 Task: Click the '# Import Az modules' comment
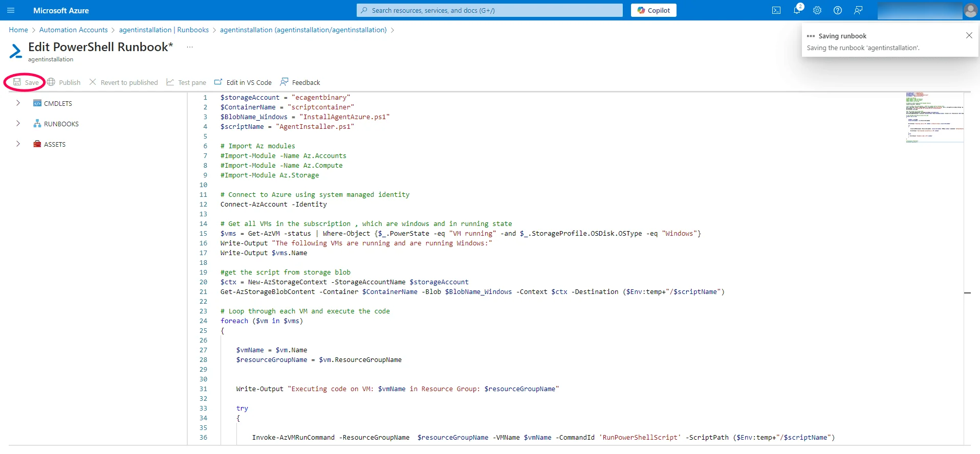pyautogui.click(x=258, y=146)
